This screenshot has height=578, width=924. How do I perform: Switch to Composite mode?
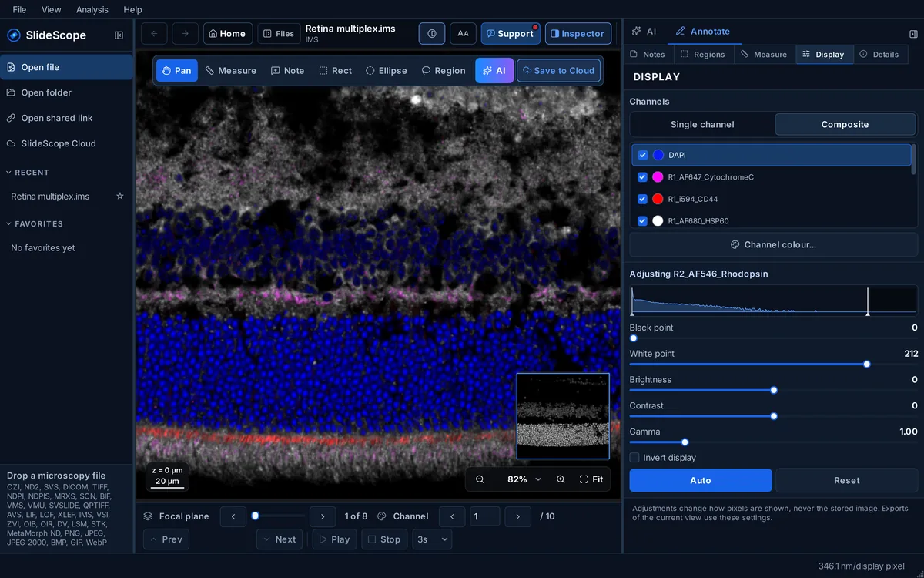[x=845, y=124]
